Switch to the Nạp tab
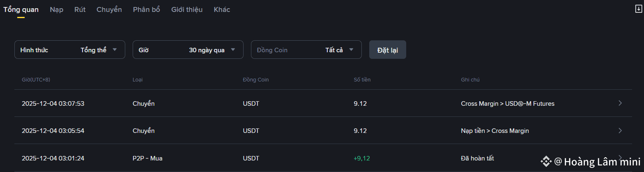The width and height of the screenshot is (644, 172). [56, 9]
